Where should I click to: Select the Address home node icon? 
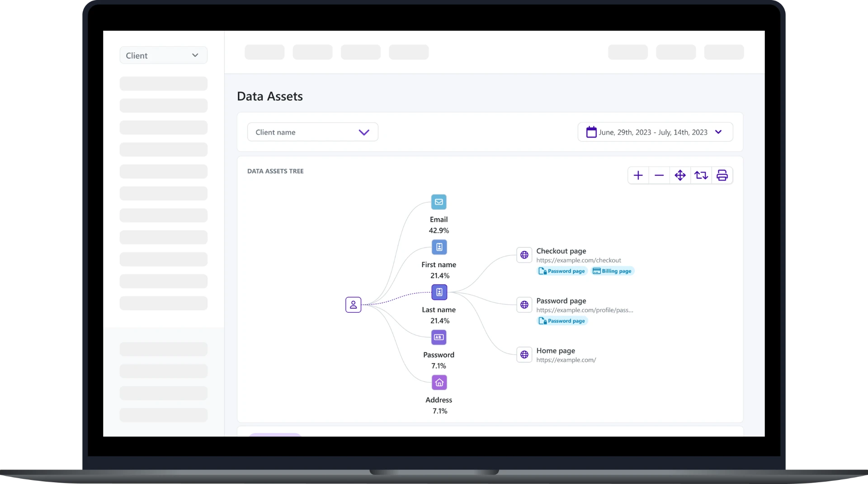click(x=439, y=383)
